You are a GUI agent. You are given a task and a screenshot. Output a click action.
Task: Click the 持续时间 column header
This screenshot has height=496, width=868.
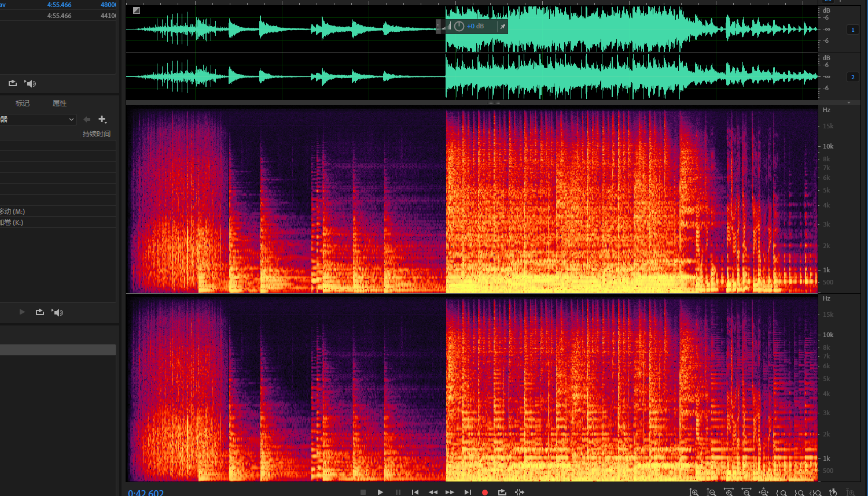click(96, 134)
